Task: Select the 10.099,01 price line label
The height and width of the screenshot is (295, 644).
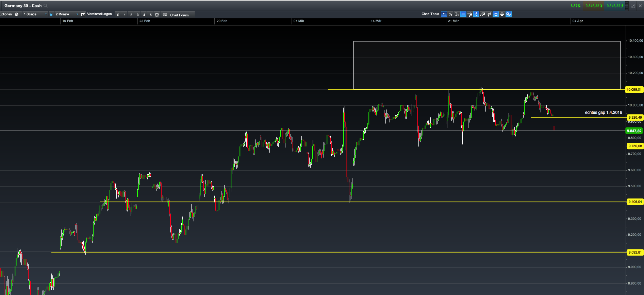Action: tap(635, 90)
